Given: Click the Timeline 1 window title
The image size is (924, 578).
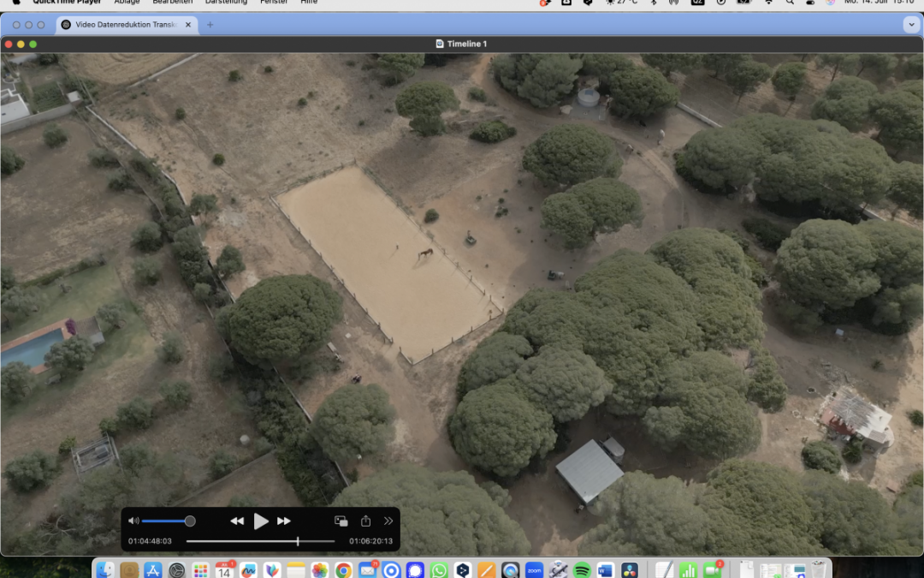Looking at the screenshot, I should click(467, 44).
